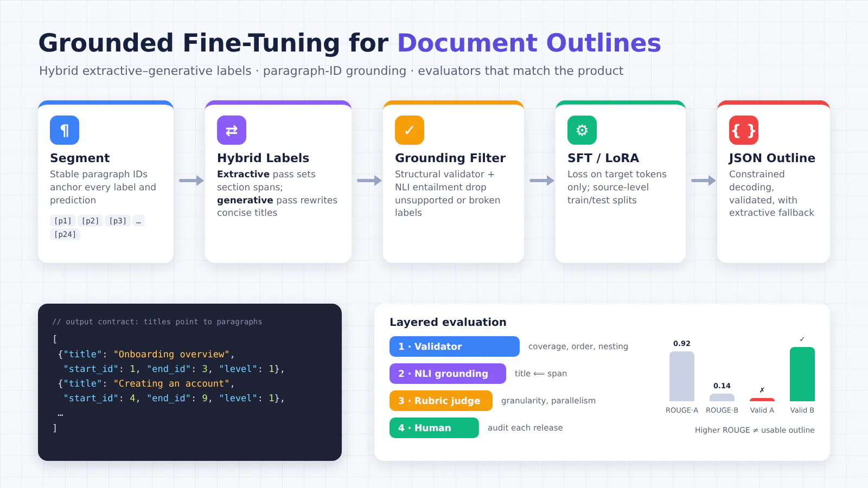Click the "audit each release" description
The height and width of the screenshot is (488, 868).
coord(525,428)
